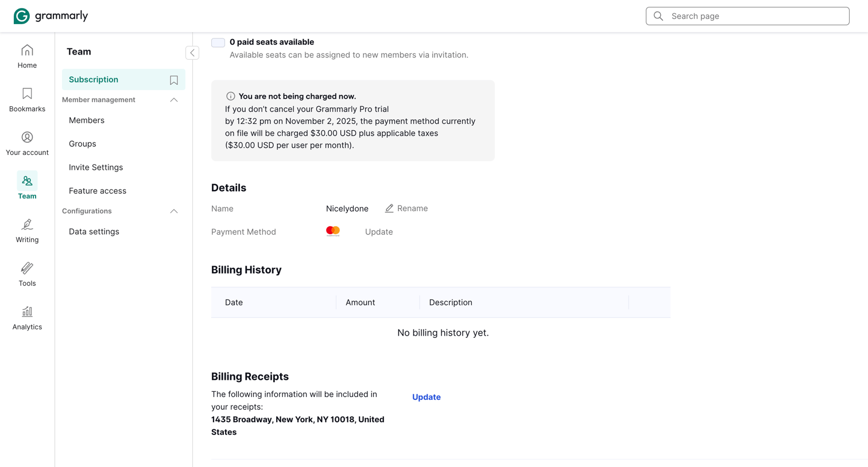The height and width of the screenshot is (467, 868).
Task: Click the Mastercard payment method icon
Action: coord(333,231)
